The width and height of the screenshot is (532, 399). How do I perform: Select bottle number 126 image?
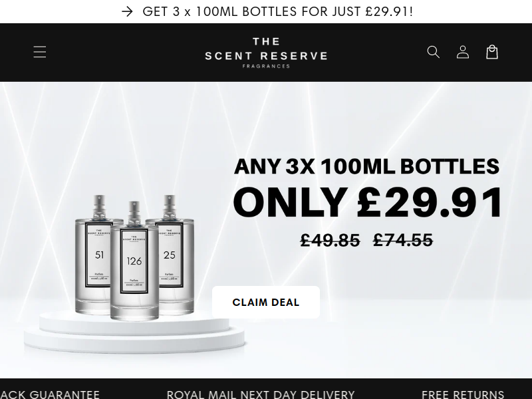(134, 261)
